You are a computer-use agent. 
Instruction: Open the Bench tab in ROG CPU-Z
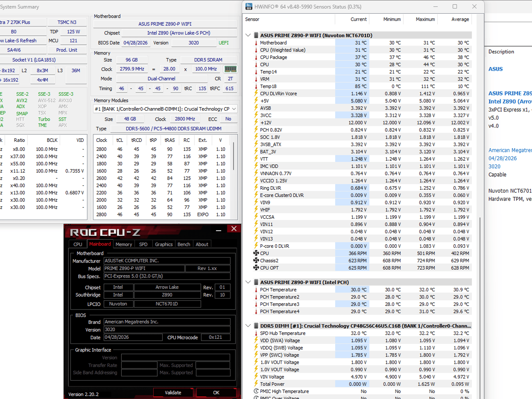(184, 244)
